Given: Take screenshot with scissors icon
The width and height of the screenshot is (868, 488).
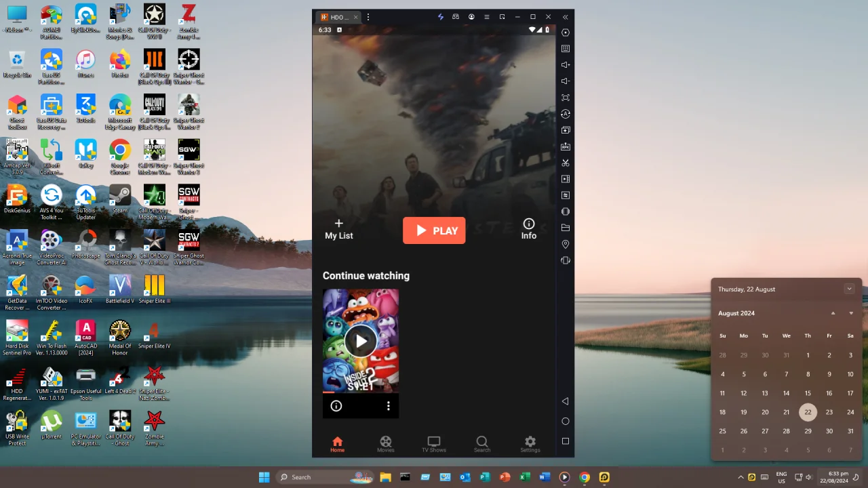Looking at the screenshot, I should [x=566, y=163].
